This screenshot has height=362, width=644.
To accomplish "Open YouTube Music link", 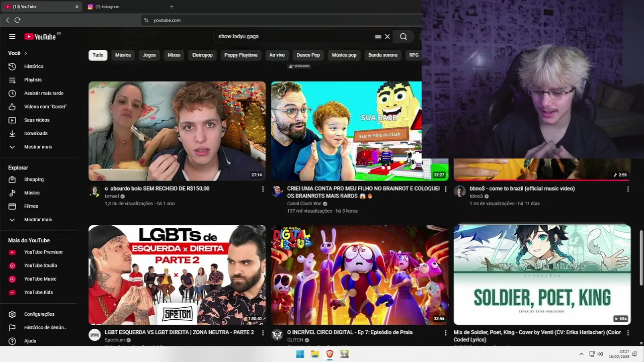I will (39, 279).
